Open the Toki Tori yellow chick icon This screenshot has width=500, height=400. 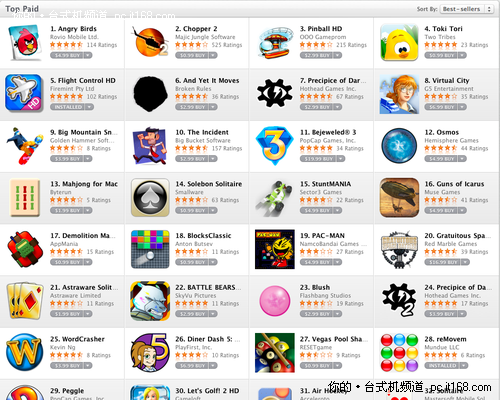pos(399,42)
